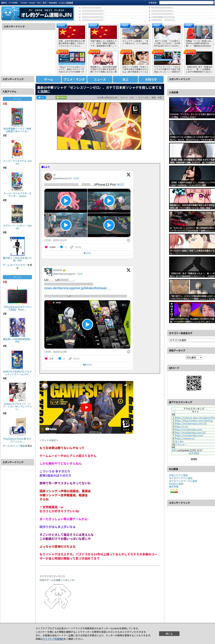This screenshot has height=644, width=215.
Task: Open pafuhana1213 profile avatar
Action: [48, 177]
